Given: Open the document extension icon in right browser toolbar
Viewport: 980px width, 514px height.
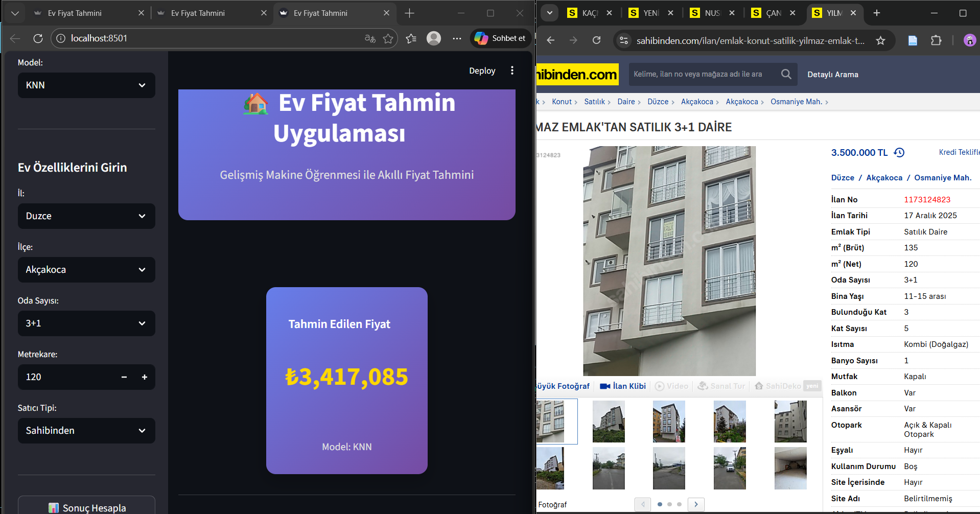Looking at the screenshot, I should [x=913, y=40].
